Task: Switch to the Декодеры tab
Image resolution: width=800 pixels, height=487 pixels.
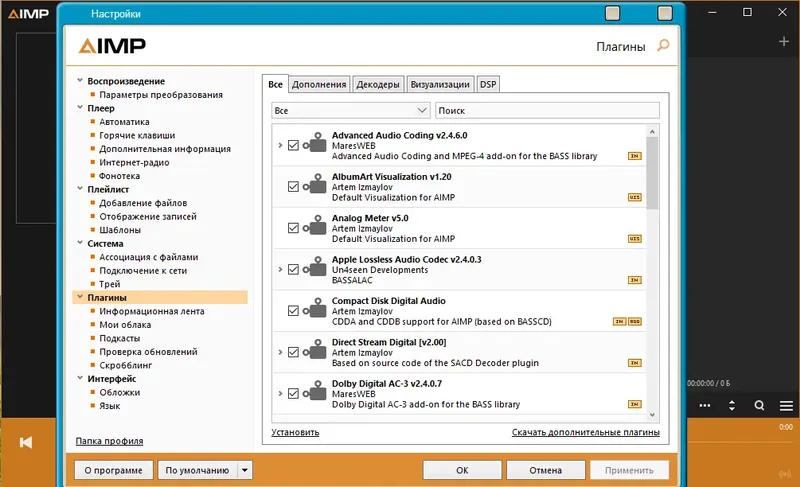Action: click(x=378, y=85)
